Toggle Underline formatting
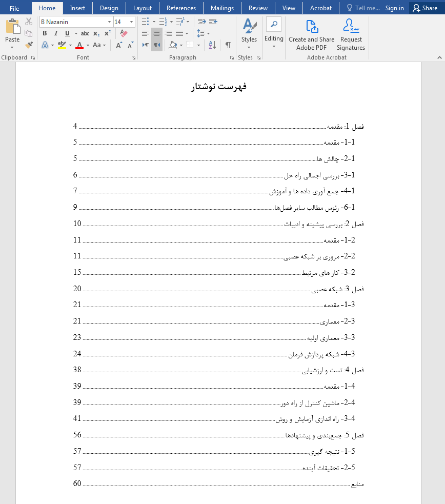This screenshot has width=445, height=504. pos(67,33)
